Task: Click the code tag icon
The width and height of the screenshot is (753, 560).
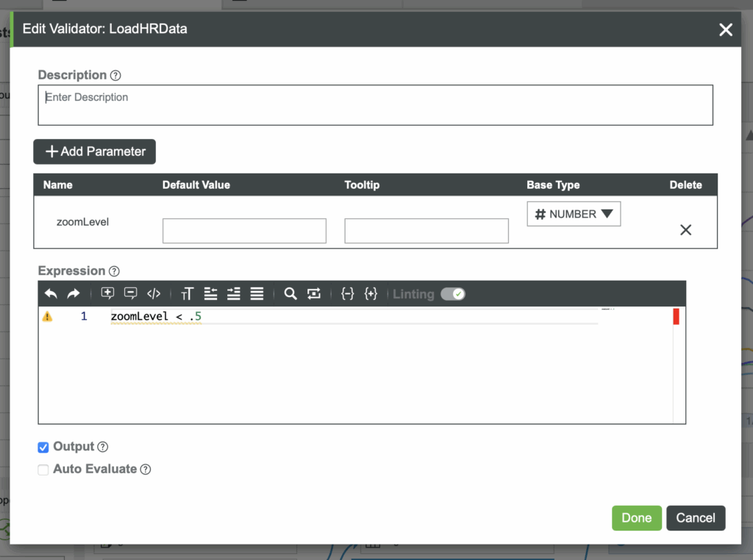Action: (154, 294)
